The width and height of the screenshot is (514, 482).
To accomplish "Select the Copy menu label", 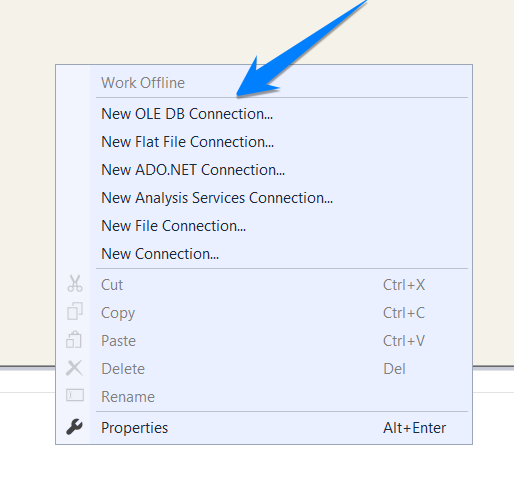I will coord(118,313).
